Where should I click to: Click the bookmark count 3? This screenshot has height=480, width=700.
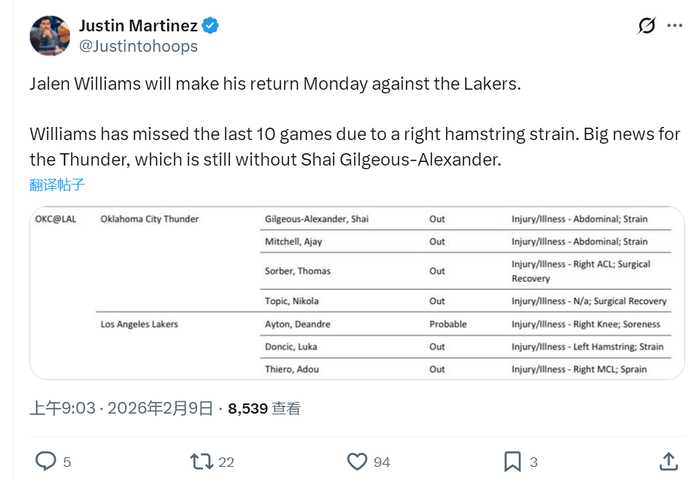pos(534,462)
